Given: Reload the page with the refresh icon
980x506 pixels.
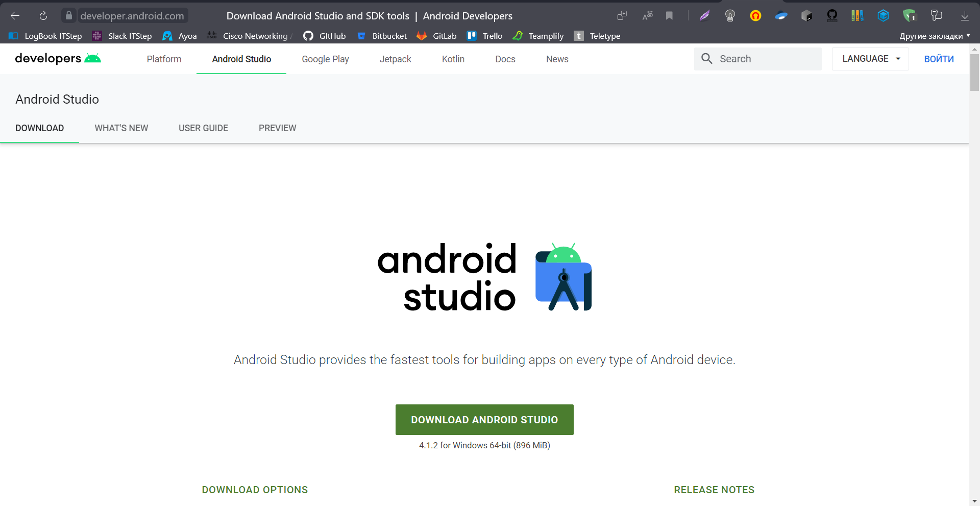Looking at the screenshot, I should pos(43,16).
